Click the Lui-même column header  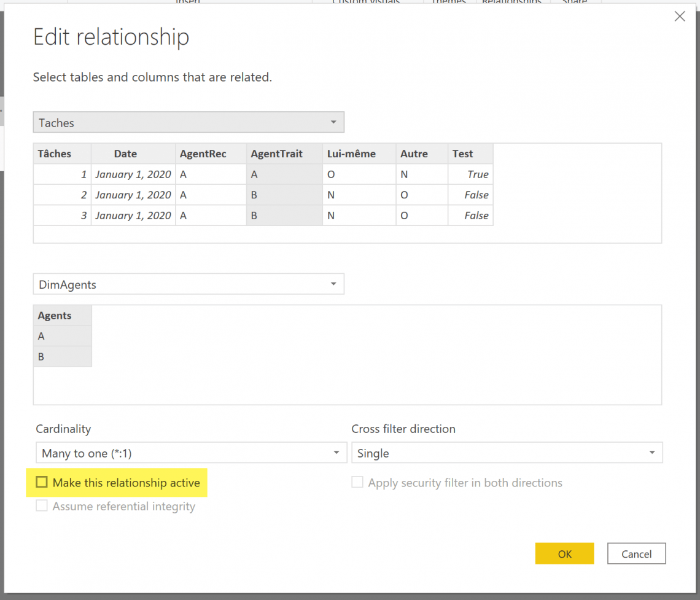coord(351,154)
